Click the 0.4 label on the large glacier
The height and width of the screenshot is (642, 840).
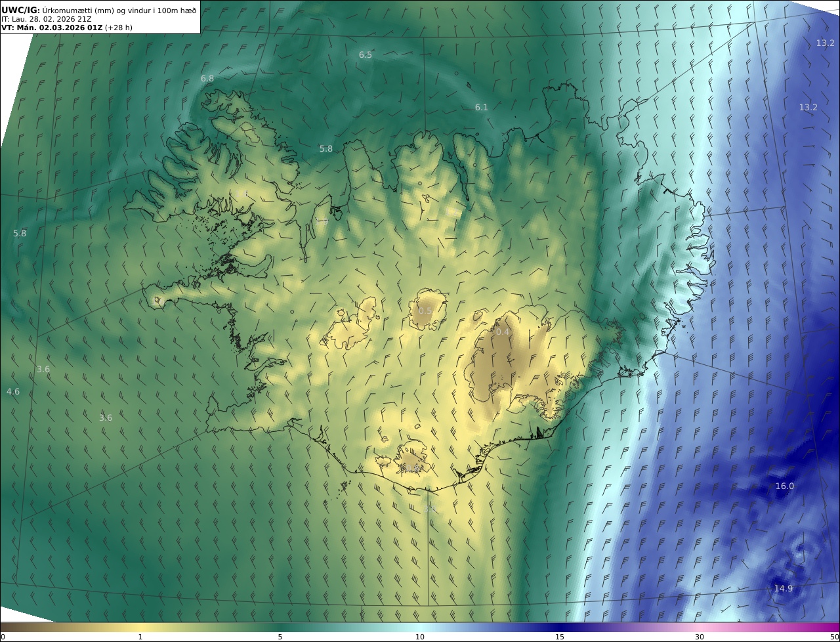(502, 332)
